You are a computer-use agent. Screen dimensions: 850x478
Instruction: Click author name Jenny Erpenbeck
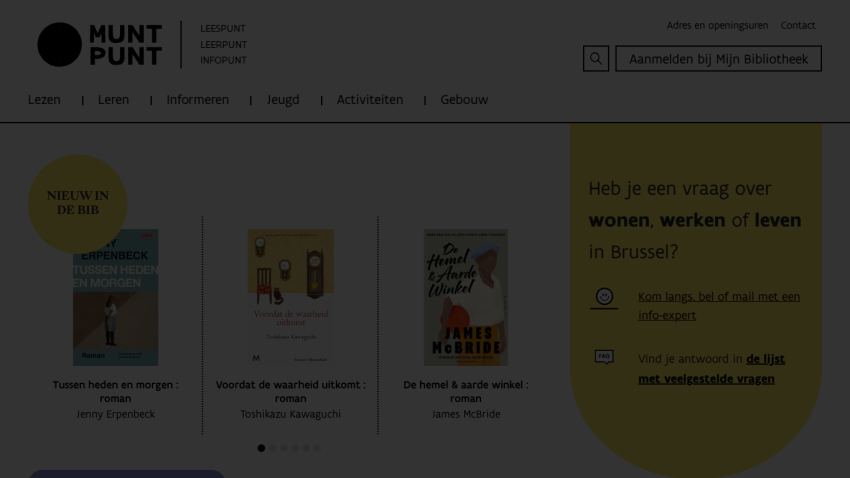coord(115,414)
